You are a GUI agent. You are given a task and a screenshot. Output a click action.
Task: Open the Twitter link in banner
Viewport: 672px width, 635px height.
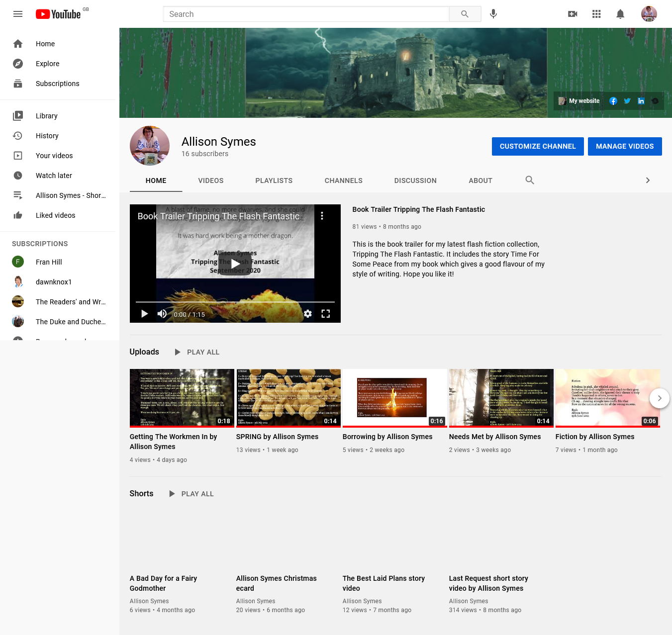[x=627, y=101]
